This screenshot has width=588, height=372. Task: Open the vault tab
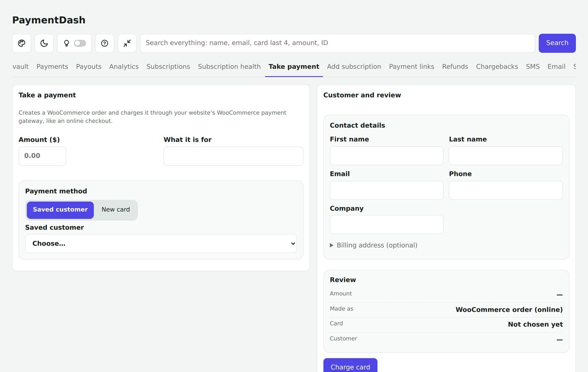pos(21,67)
